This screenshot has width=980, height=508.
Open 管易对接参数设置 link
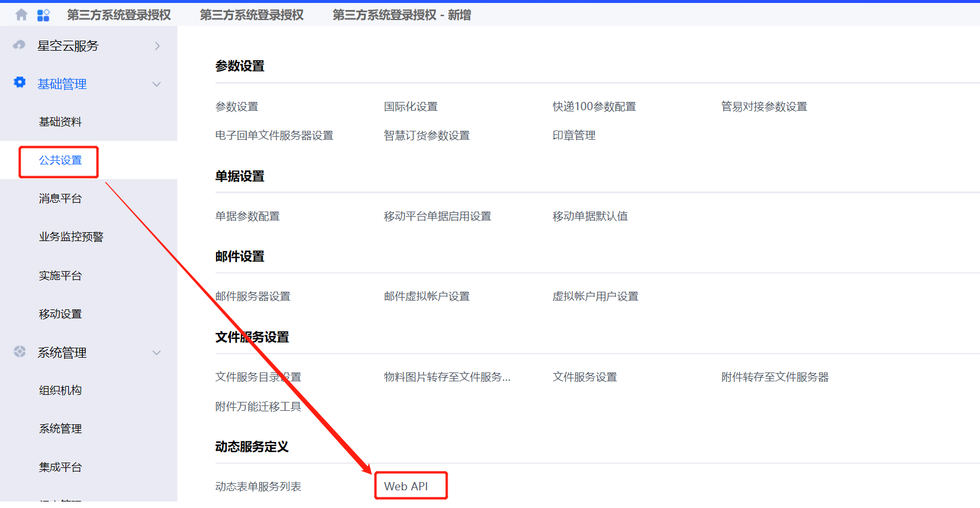point(764,107)
